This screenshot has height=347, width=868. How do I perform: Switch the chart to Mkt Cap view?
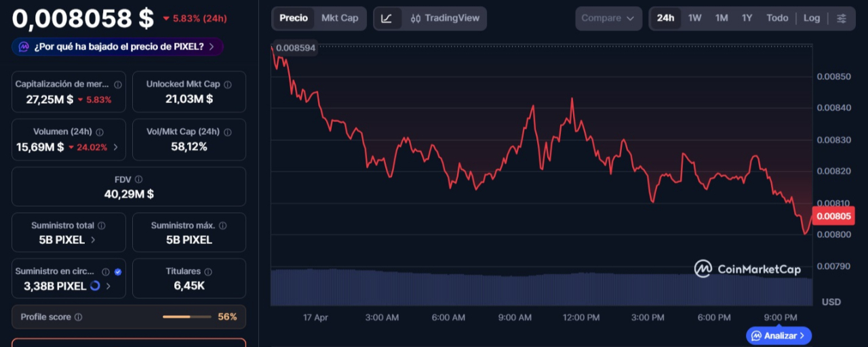click(340, 18)
